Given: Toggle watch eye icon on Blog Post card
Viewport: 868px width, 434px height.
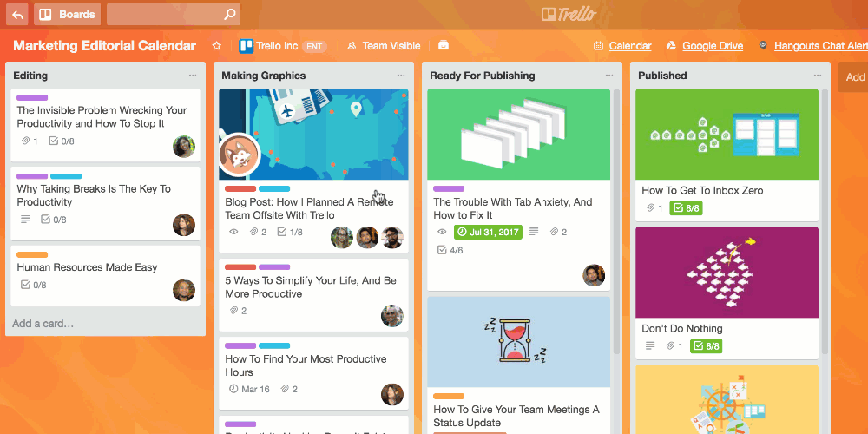Looking at the screenshot, I should [233, 232].
